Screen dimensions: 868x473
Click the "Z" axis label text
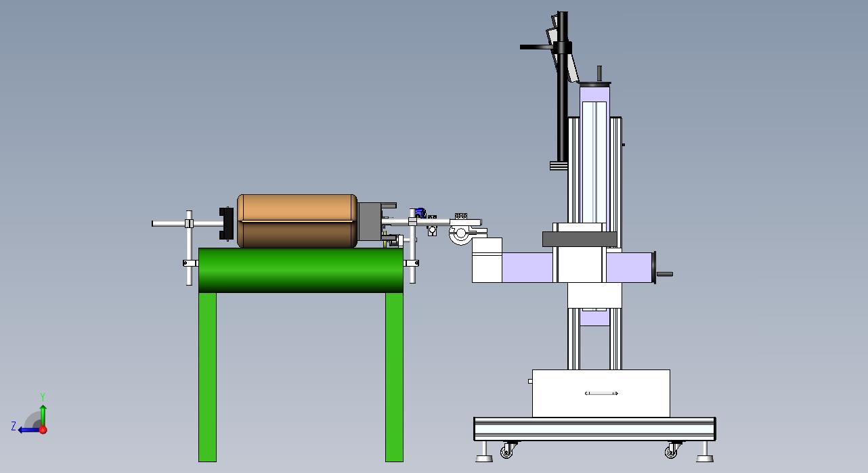coord(14,426)
